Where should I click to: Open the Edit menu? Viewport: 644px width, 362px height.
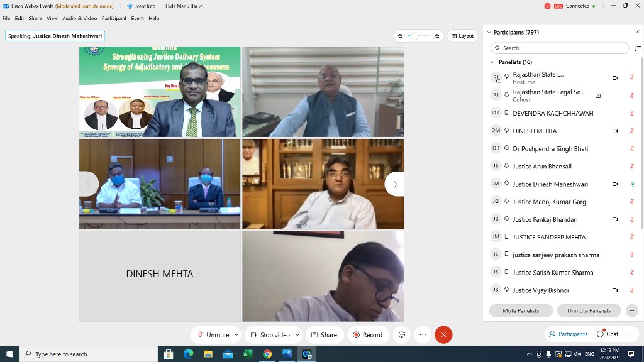point(19,18)
